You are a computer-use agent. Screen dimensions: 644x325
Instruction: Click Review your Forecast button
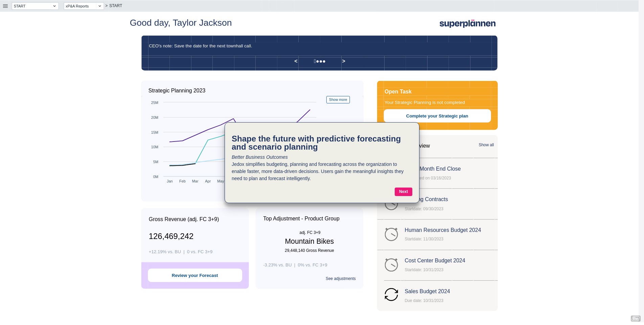[195, 276]
